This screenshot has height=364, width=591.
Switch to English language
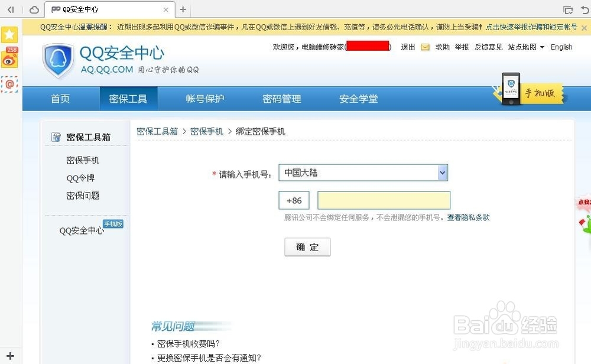tap(561, 47)
